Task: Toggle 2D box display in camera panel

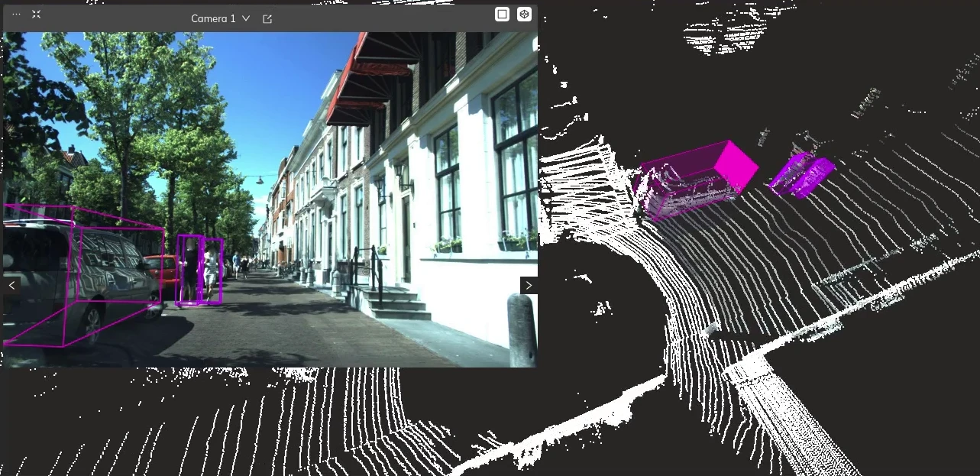Action: click(502, 15)
